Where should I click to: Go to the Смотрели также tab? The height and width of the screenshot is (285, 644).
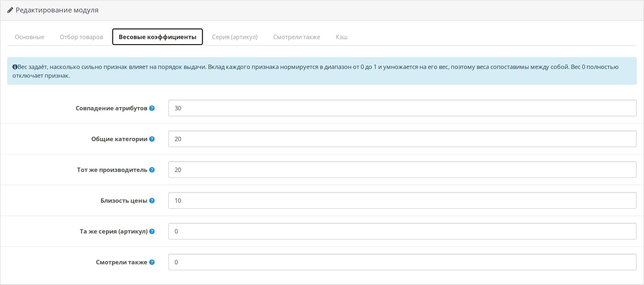[x=296, y=37]
